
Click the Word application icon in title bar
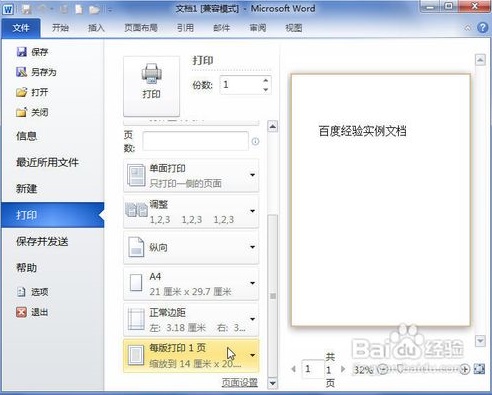pos(8,9)
